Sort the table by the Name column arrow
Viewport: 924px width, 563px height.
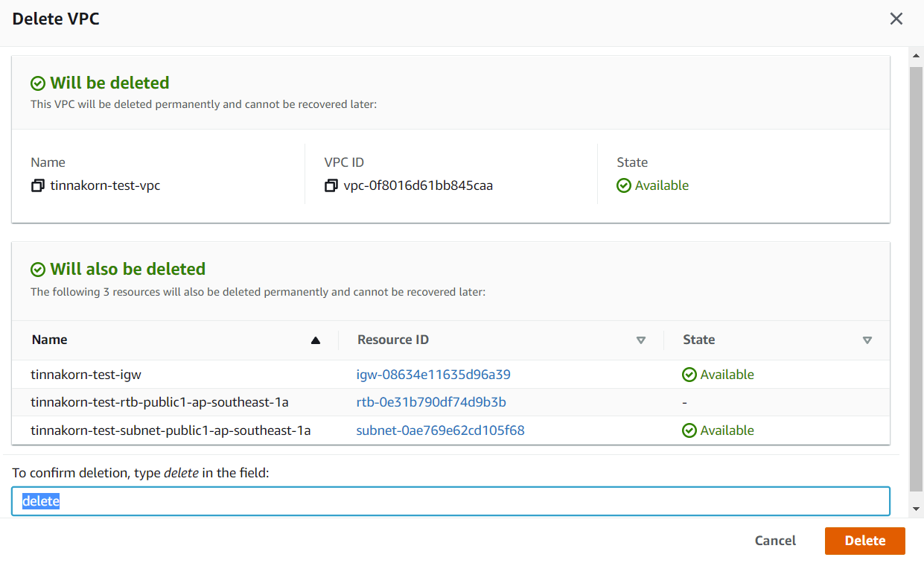315,340
